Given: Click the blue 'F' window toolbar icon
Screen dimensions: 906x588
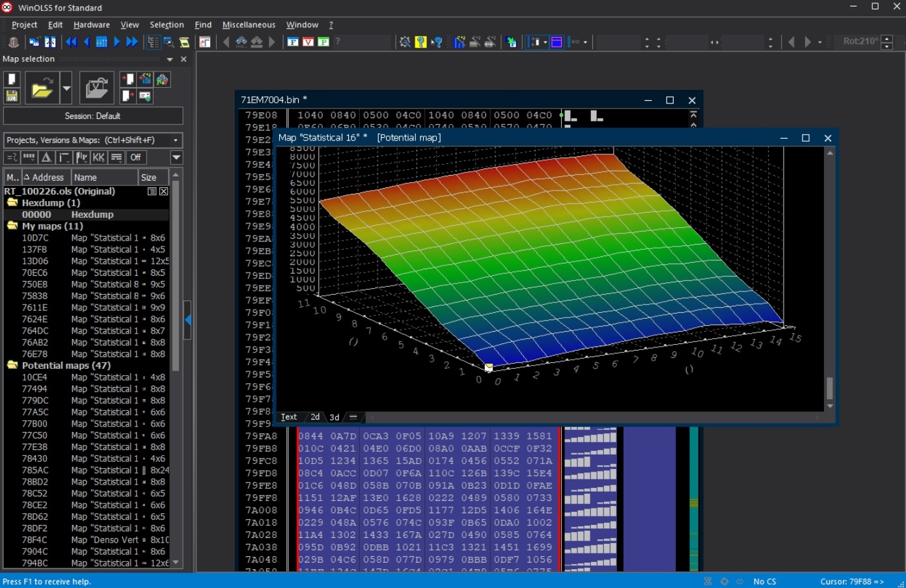Looking at the screenshot, I should 293,42.
